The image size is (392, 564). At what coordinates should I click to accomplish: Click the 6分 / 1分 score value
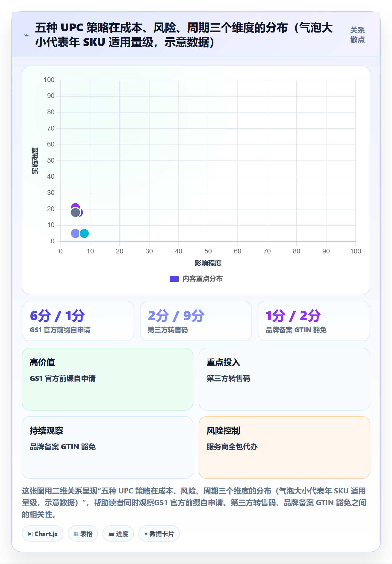click(57, 316)
